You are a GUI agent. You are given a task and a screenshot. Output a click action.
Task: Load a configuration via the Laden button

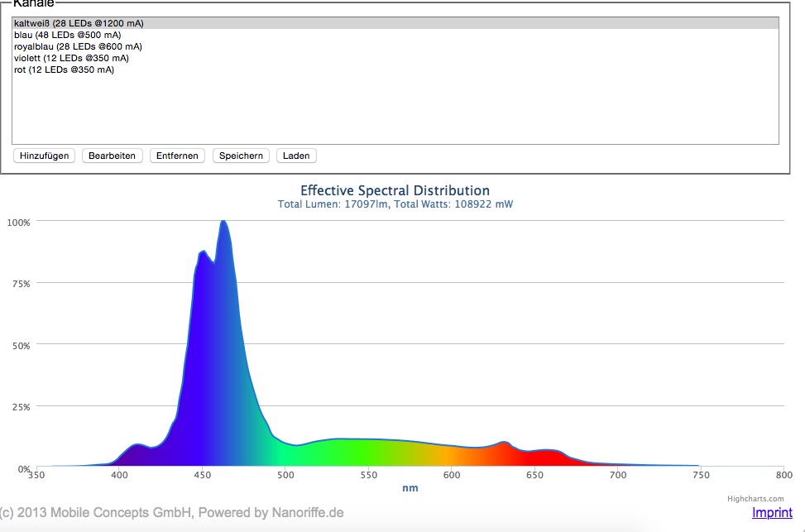coord(296,156)
